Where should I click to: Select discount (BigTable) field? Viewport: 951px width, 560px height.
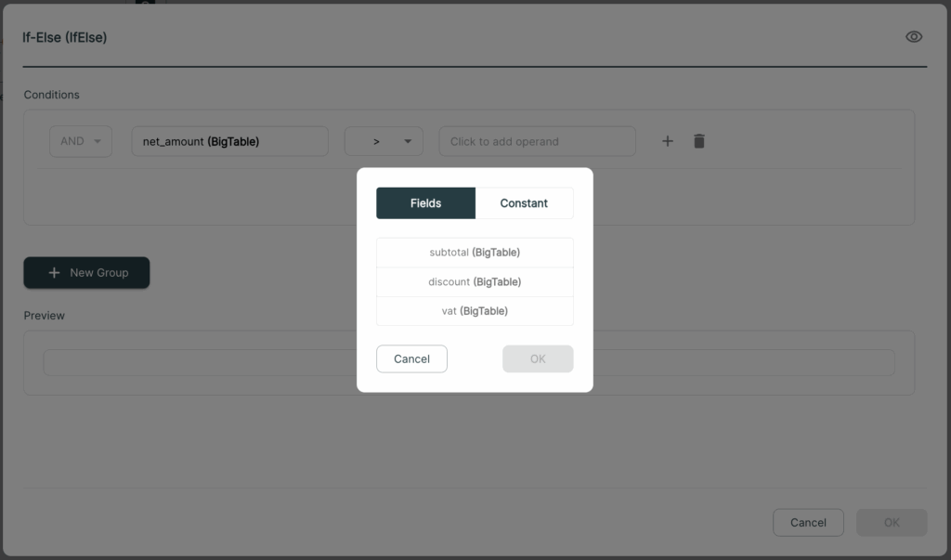(475, 281)
